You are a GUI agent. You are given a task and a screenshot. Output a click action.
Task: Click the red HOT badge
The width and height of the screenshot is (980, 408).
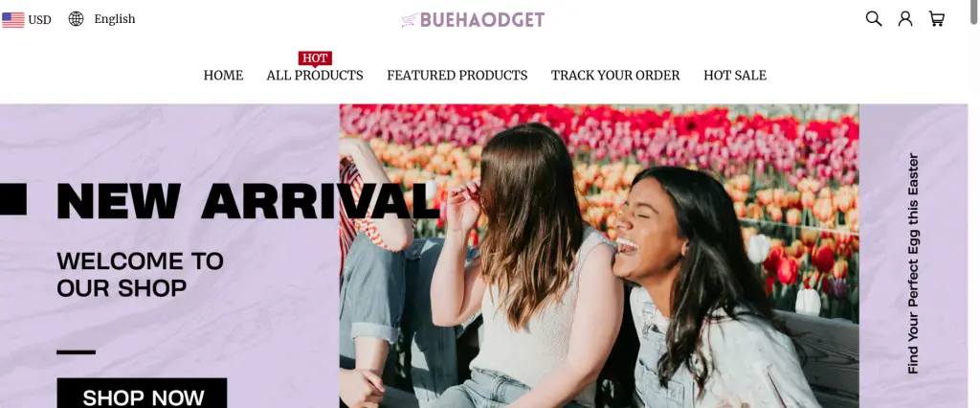315,58
